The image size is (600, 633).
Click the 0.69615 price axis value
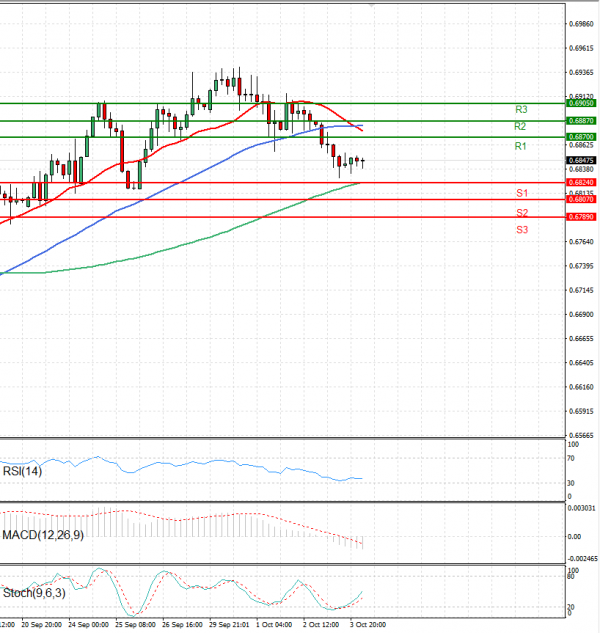pos(581,48)
